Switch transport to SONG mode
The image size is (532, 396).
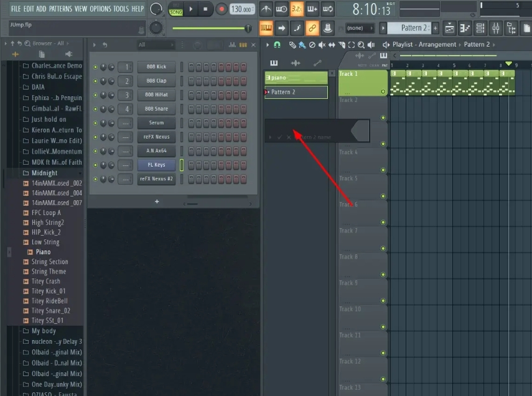[175, 11]
